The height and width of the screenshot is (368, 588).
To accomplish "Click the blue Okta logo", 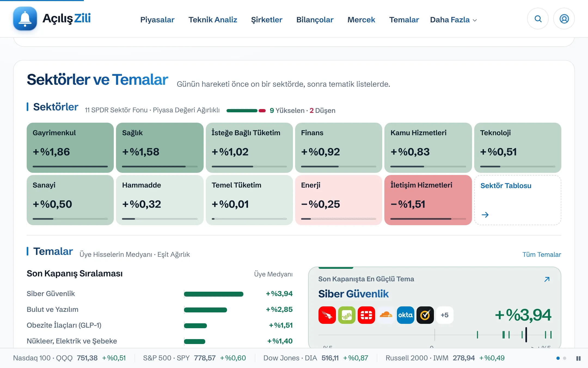I will (405, 315).
